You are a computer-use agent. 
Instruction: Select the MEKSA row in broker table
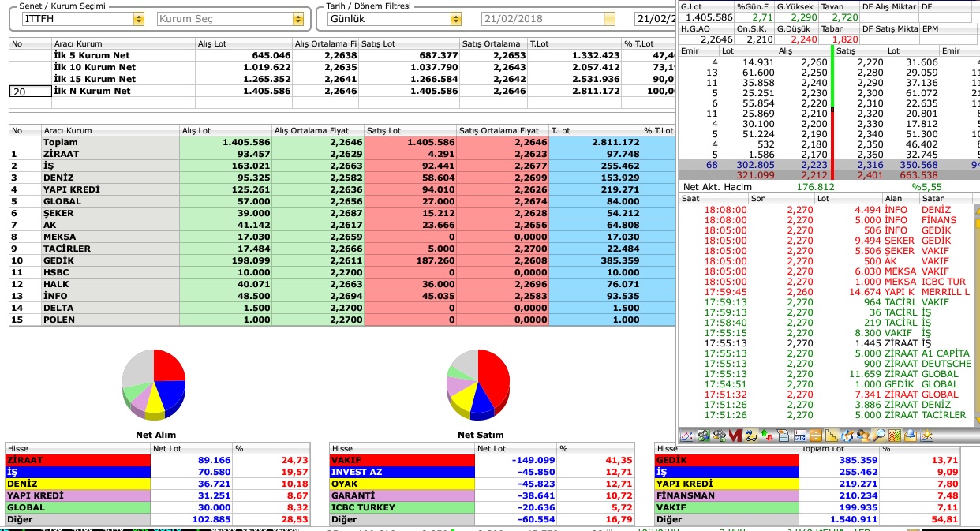coord(342,237)
